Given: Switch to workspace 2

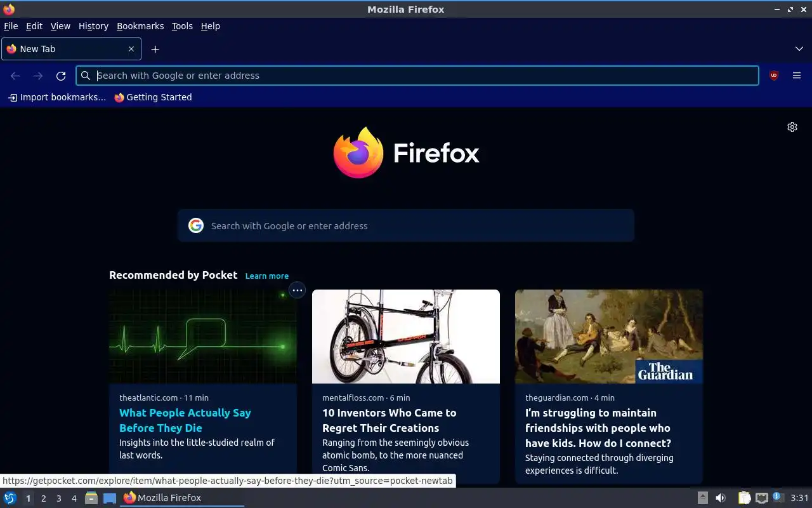Looking at the screenshot, I should [43, 498].
